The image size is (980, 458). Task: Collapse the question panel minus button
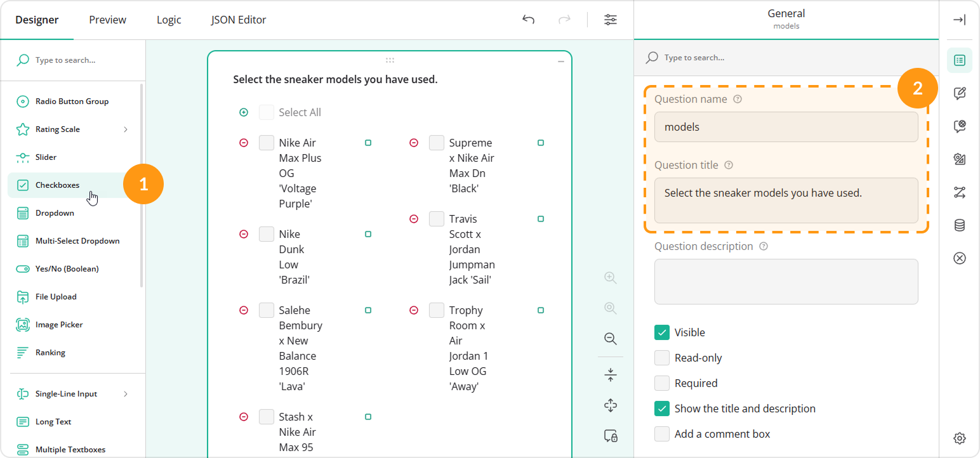point(561,62)
